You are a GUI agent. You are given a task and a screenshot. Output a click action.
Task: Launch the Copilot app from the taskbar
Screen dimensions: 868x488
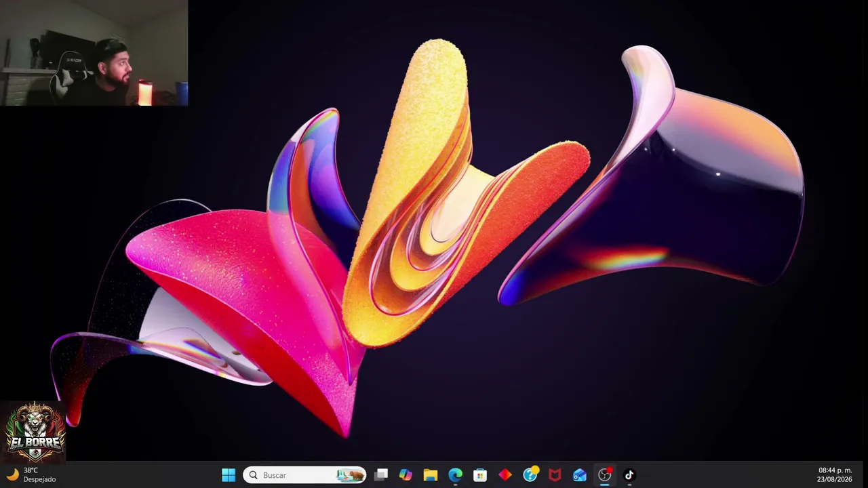[406, 475]
